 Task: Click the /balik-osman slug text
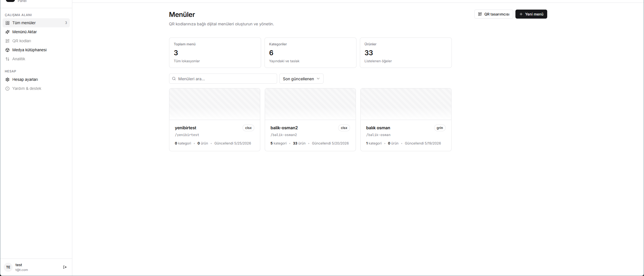click(378, 135)
